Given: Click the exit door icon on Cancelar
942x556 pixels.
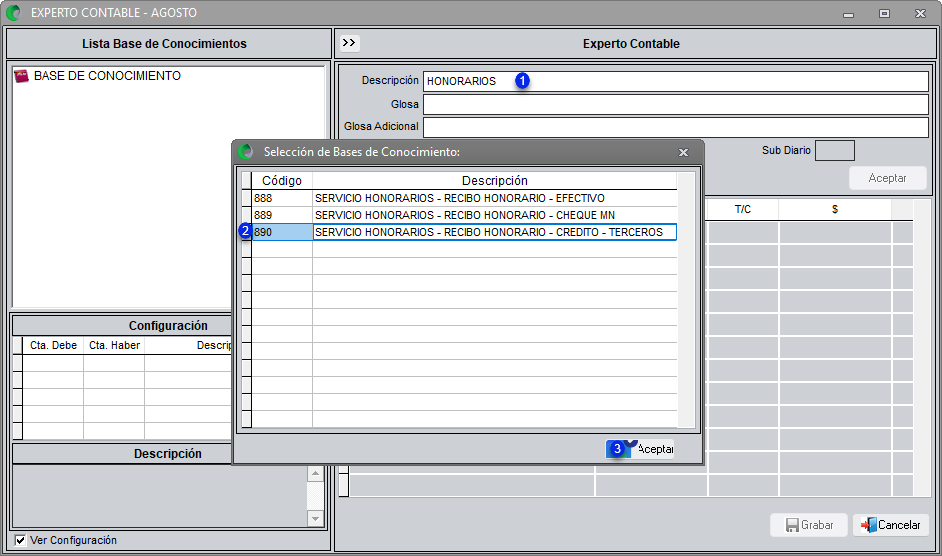Looking at the screenshot, I should 869,525.
